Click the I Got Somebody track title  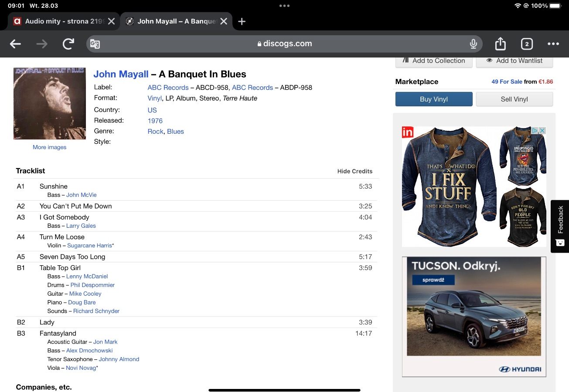tap(65, 217)
